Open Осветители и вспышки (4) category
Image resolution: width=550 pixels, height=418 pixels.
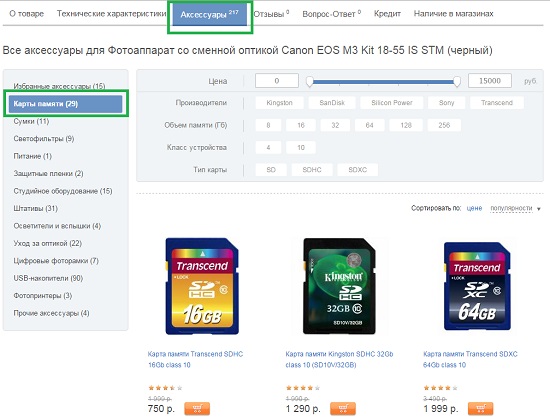coord(57,226)
